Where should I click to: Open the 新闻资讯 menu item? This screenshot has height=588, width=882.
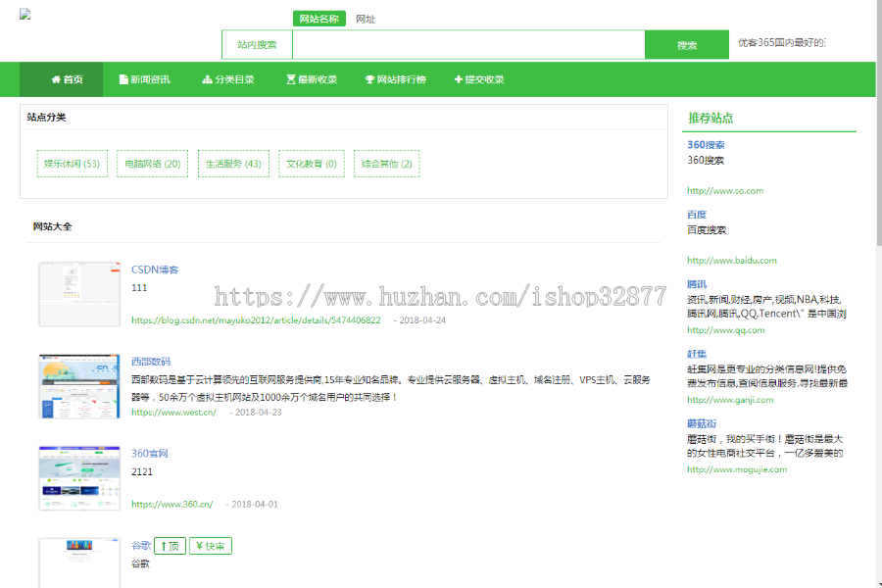145,79
